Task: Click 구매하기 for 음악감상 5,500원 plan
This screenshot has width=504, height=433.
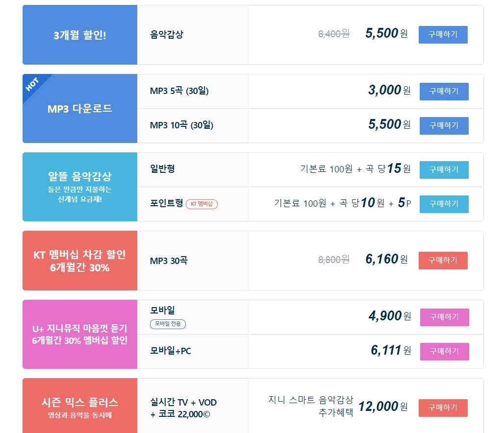Action: click(443, 35)
